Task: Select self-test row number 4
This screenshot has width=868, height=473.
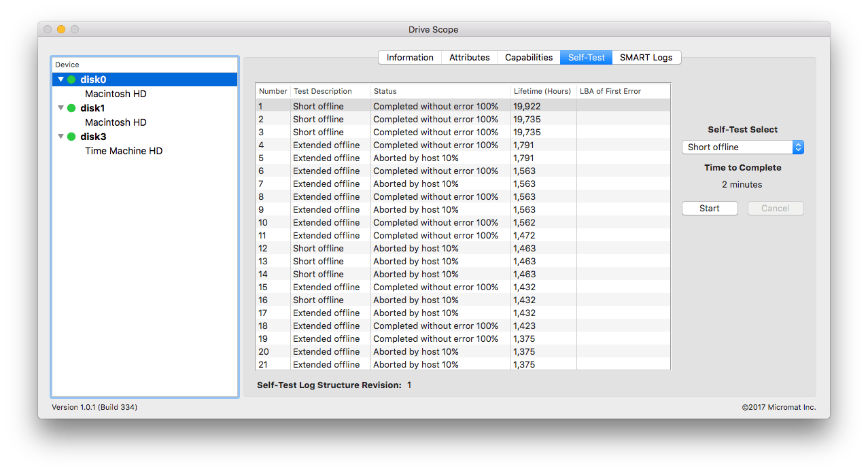Action: pyautogui.click(x=463, y=145)
